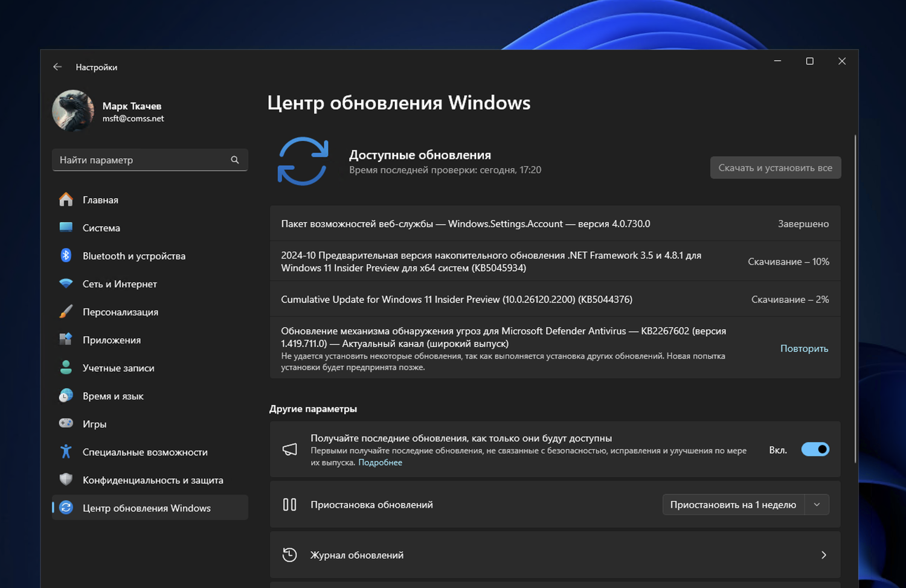Viewport: 906px width, 588px height.
Task: Click the last check time text
Action: pyautogui.click(x=445, y=170)
